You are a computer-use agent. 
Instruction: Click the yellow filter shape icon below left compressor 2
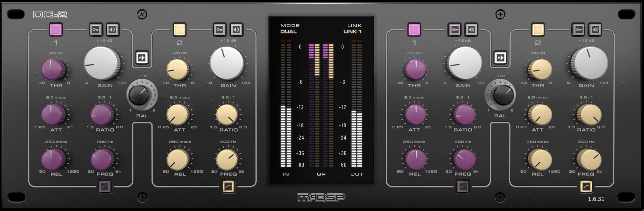[x=228, y=186]
